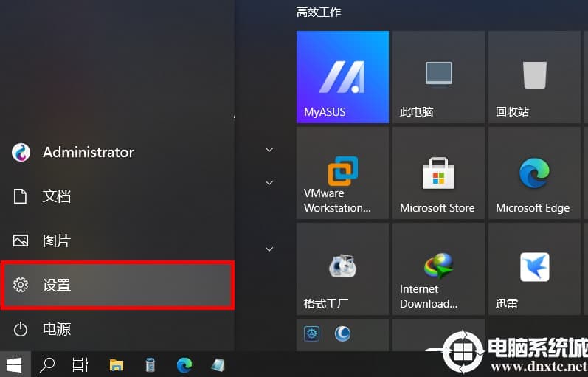Open the 此电脑 tile
Image resolution: width=588 pixels, height=377 pixels.
coord(438,77)
